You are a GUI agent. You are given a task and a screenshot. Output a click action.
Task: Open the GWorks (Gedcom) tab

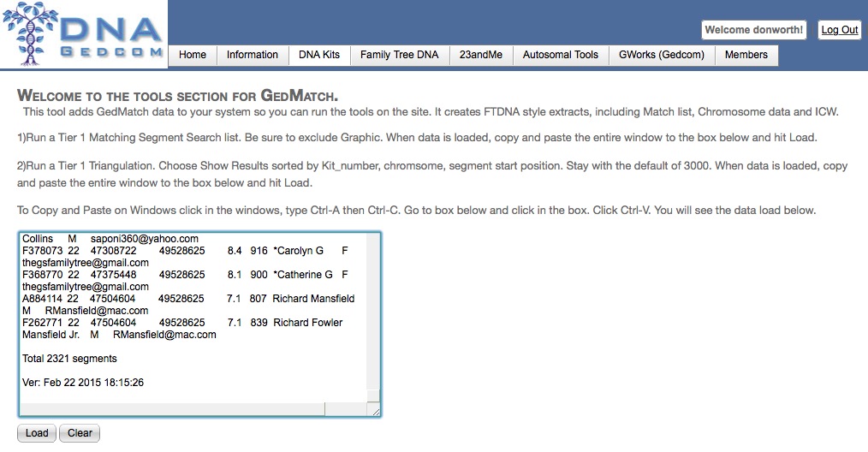[661, 55]
